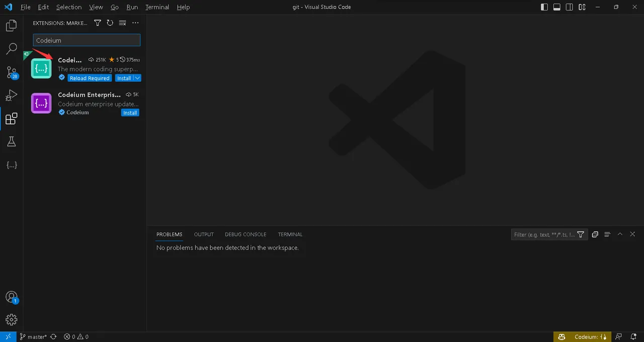Select the Extensions view icon

tap(11, 119)
